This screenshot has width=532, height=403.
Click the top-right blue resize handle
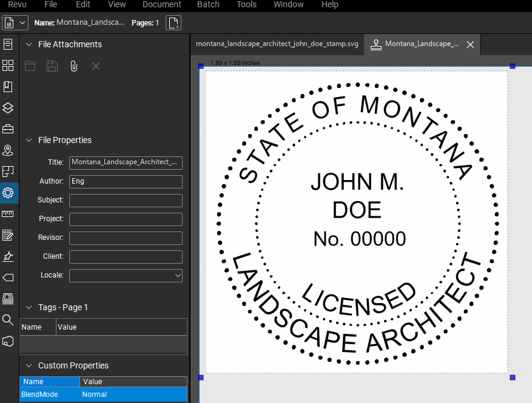click(513, 66)
